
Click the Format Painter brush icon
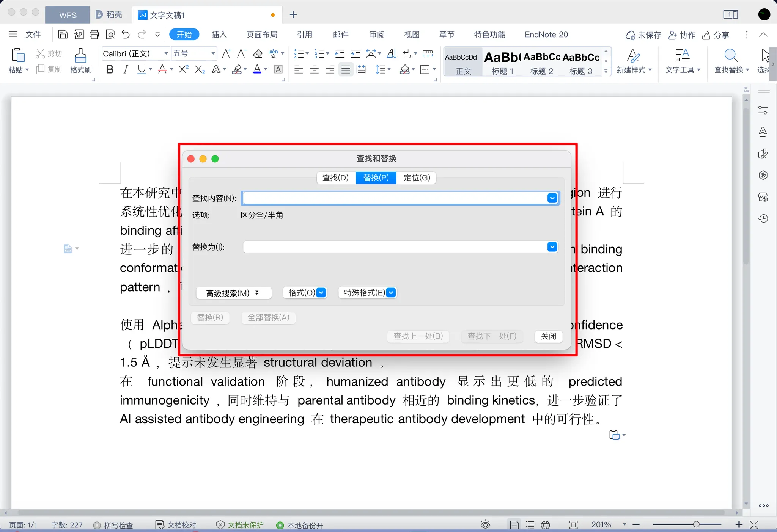[x=80, y=56]
